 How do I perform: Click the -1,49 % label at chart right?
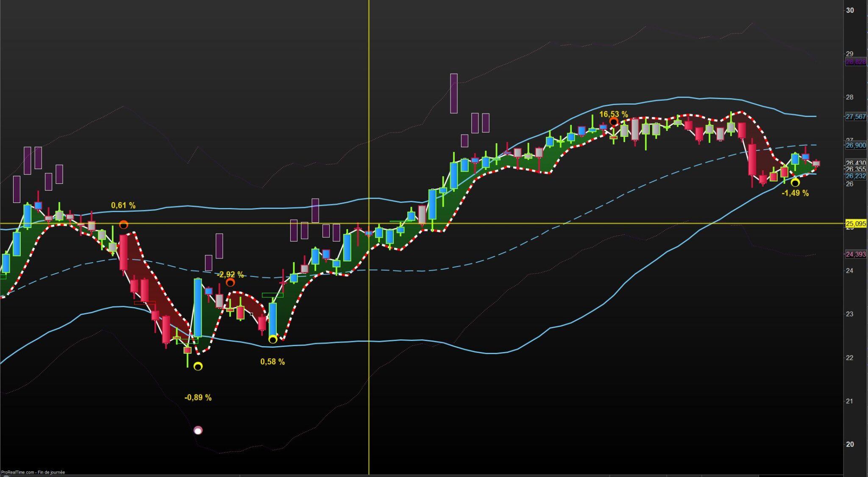[795, 193]
